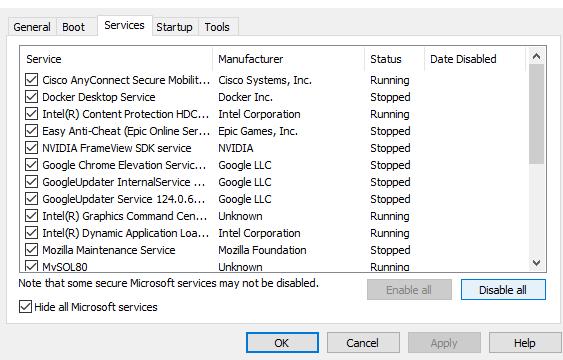Image resolution: width=563 pixels, height=360 pixels.
Task: Click the Disable all button
Action: (503, 290)
